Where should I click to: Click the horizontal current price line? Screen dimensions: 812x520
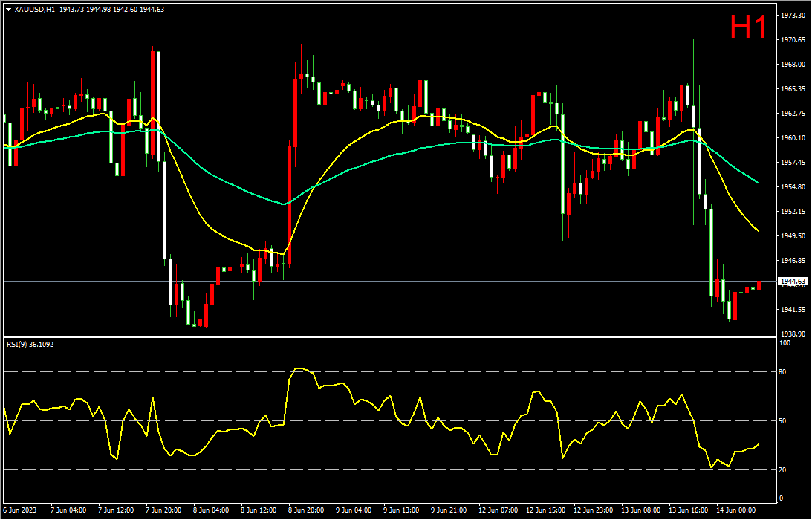coord(389,282)
